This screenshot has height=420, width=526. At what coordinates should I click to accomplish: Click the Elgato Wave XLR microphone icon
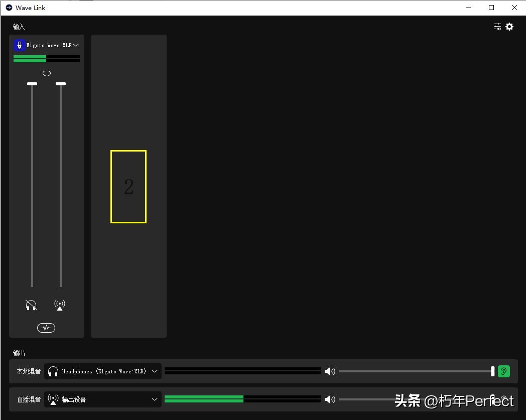(20, 45)
